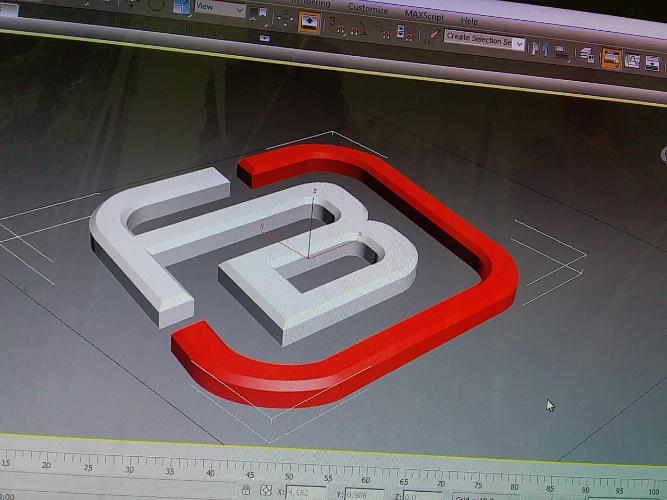667x500 pixels.
Task: Toggle the Spinner Snap icon
Action: tap(404, 34)
